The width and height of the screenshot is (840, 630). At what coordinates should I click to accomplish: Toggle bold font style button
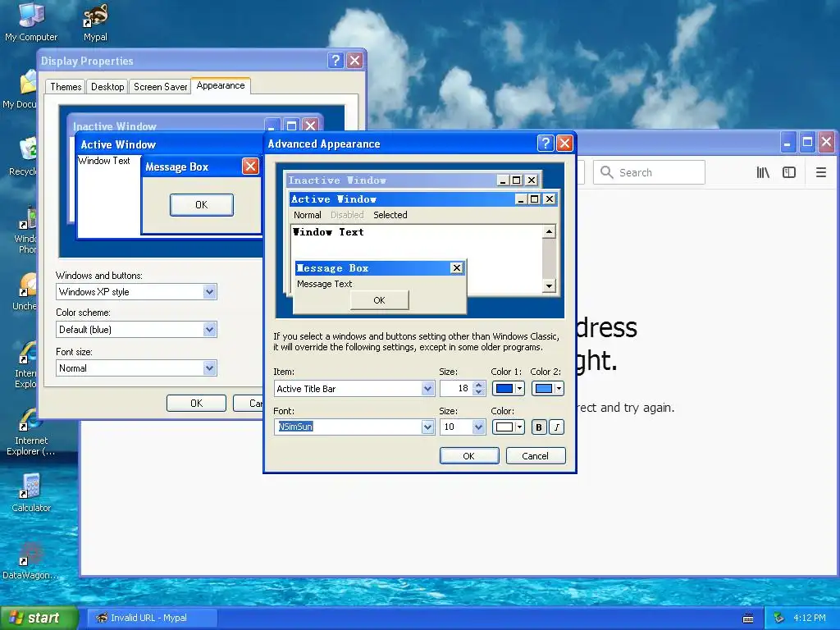[x=539, y=427]
